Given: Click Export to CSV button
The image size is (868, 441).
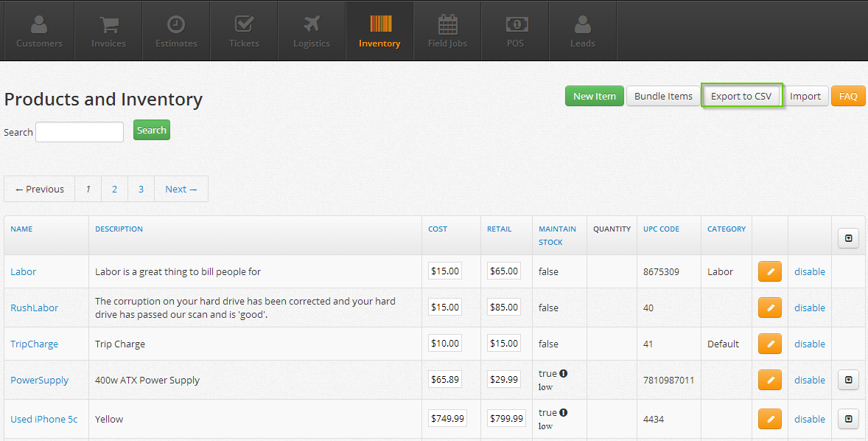Looking at the screenshot, I should pos(741,96).
